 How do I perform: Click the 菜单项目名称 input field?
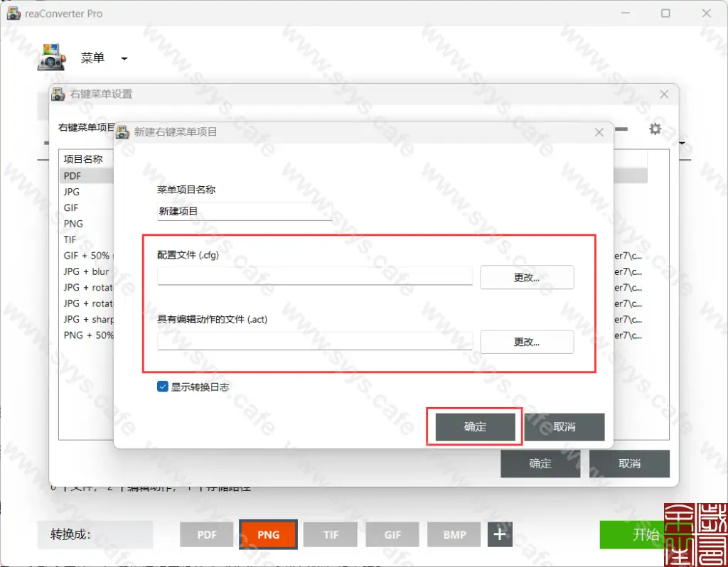[245, 211]
